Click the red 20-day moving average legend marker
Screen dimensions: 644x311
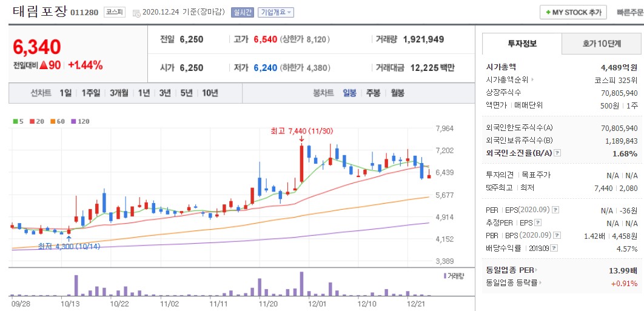click(x=32, y=122)
